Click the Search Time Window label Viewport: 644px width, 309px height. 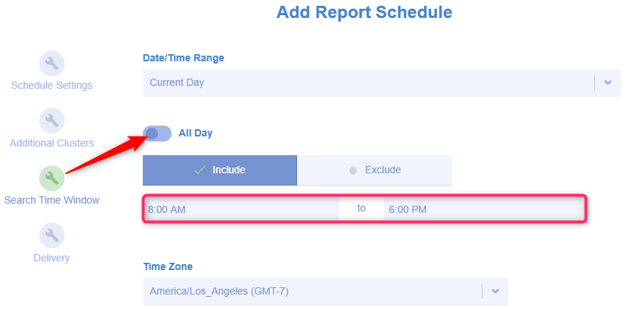pyautogui.click(x=52, y=200)
